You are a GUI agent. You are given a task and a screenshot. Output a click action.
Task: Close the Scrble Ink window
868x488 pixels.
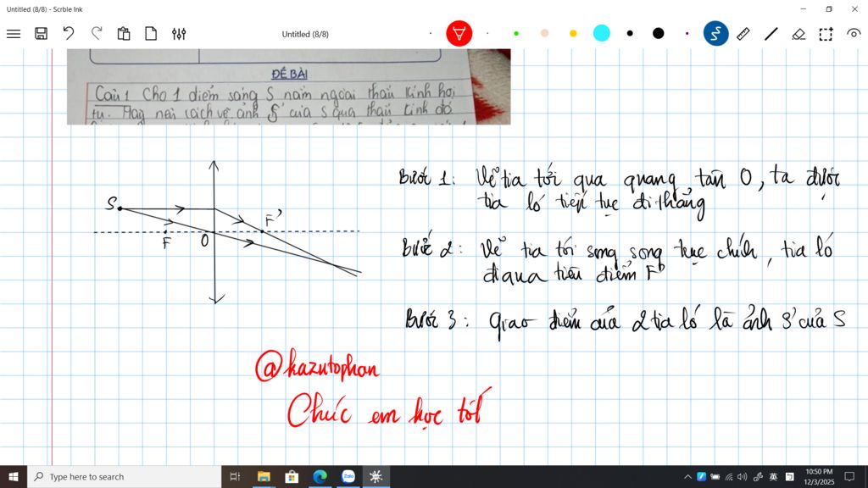click(854, 8)
